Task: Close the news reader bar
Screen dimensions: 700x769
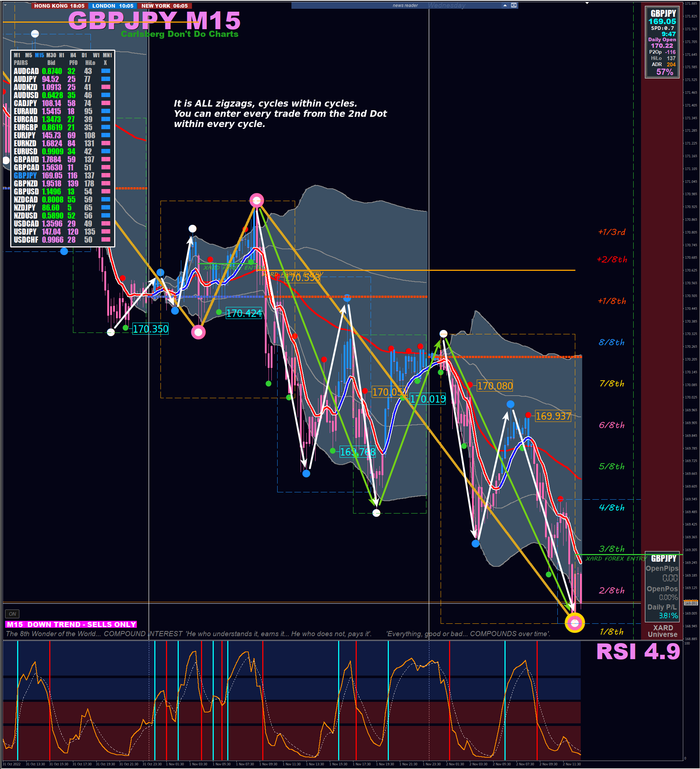Action: point(514,5)
